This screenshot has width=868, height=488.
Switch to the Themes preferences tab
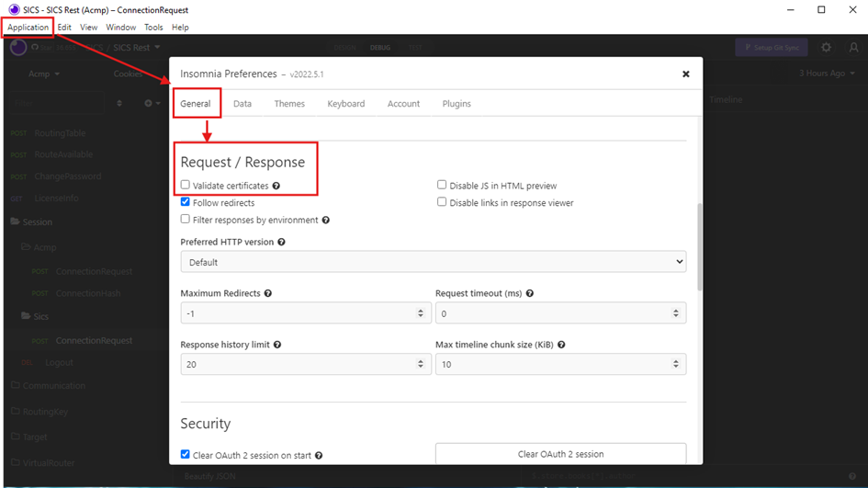[289, 104]
